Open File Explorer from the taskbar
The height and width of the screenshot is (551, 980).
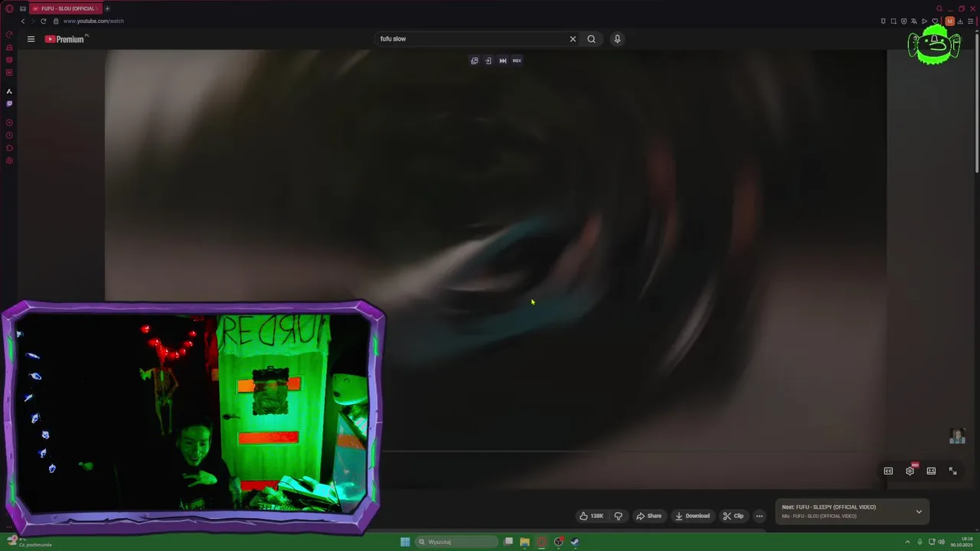tap(524, 542)
